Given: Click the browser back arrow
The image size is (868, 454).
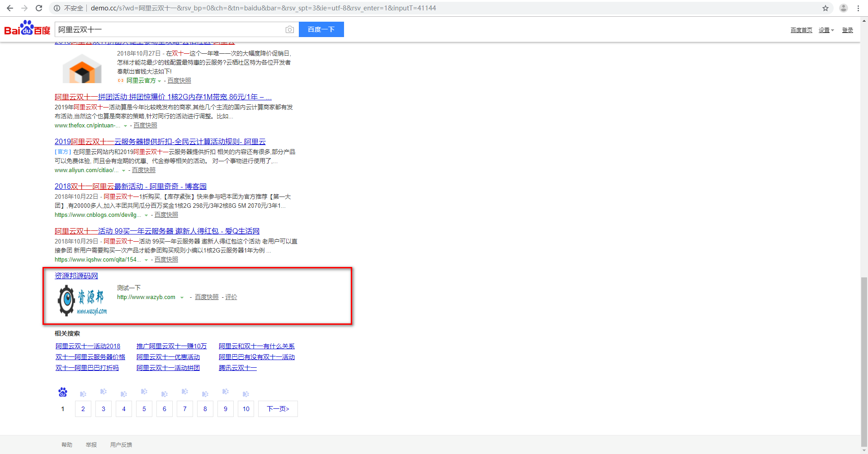Looking at the screenshot, I should pos(10,8).
